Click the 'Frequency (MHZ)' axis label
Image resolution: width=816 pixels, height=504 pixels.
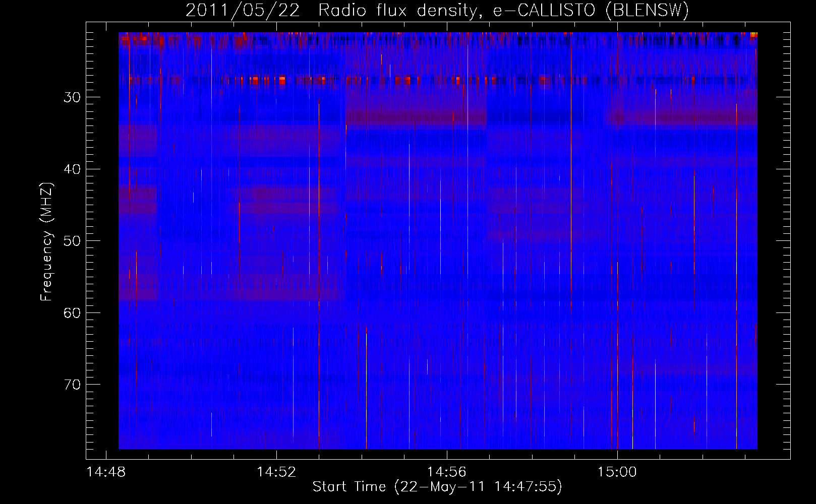[46, 241]
